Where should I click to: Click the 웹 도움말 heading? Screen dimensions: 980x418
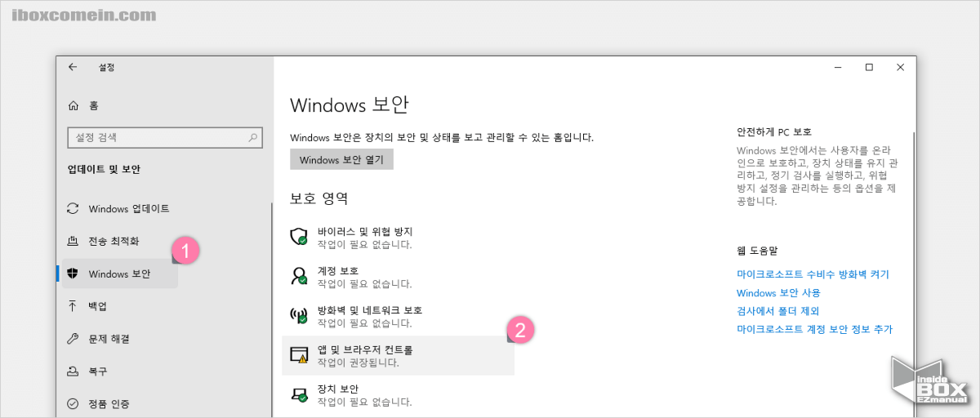click(757, 251)
